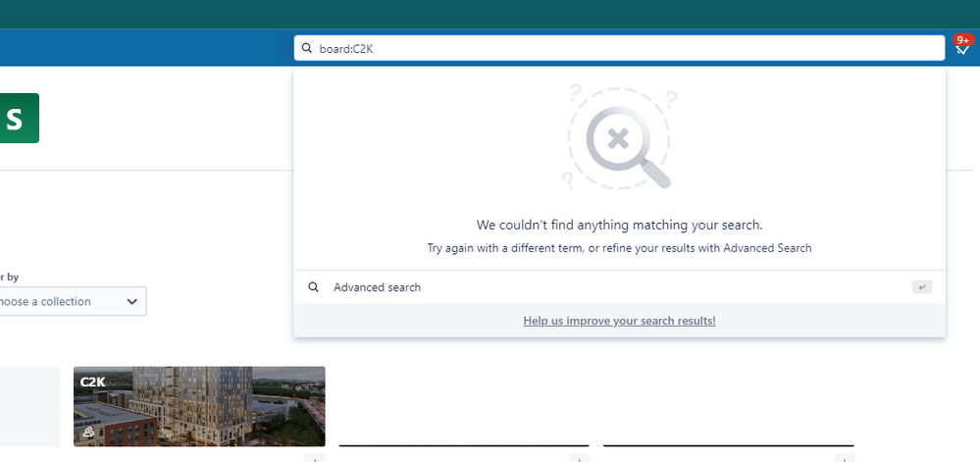
Task: Click the 'Try again with a different term' text
Action: (x=619, y=248)
